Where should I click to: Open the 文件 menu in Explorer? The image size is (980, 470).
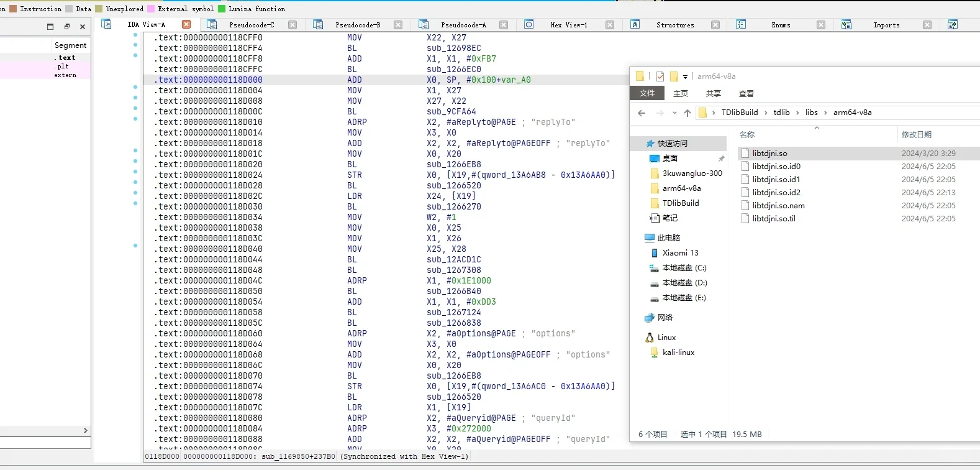tap(647, 93)
